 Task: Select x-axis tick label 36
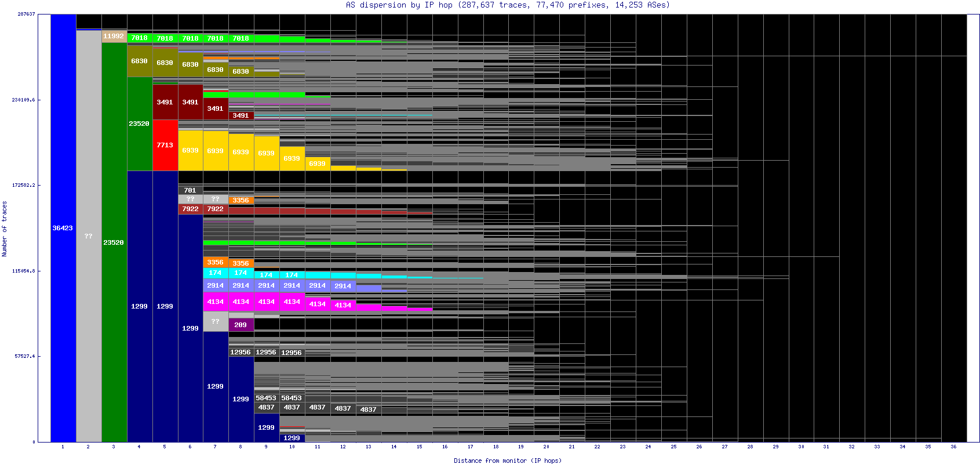[953, 447]
